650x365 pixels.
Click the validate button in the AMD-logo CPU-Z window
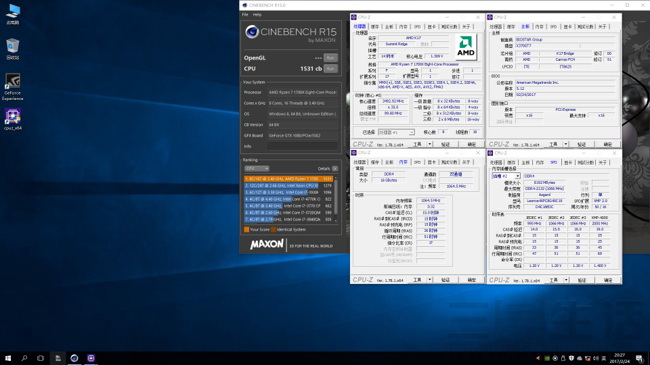445,144
